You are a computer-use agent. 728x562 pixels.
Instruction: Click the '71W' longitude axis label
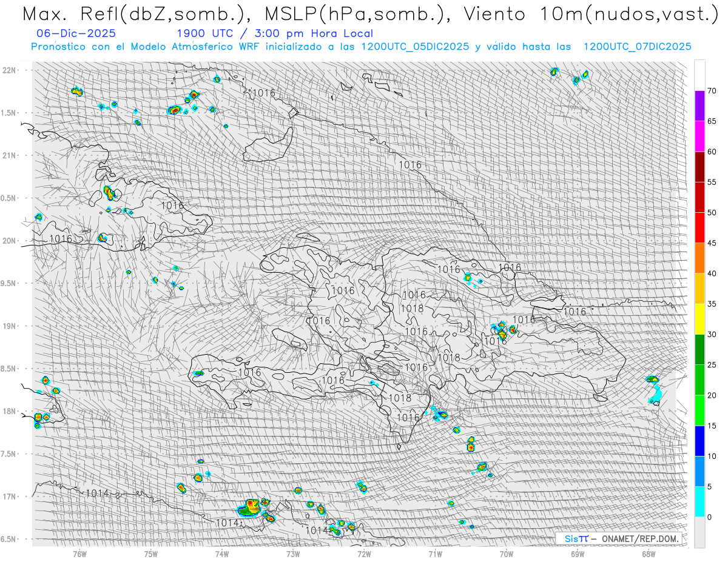point(435,554)
